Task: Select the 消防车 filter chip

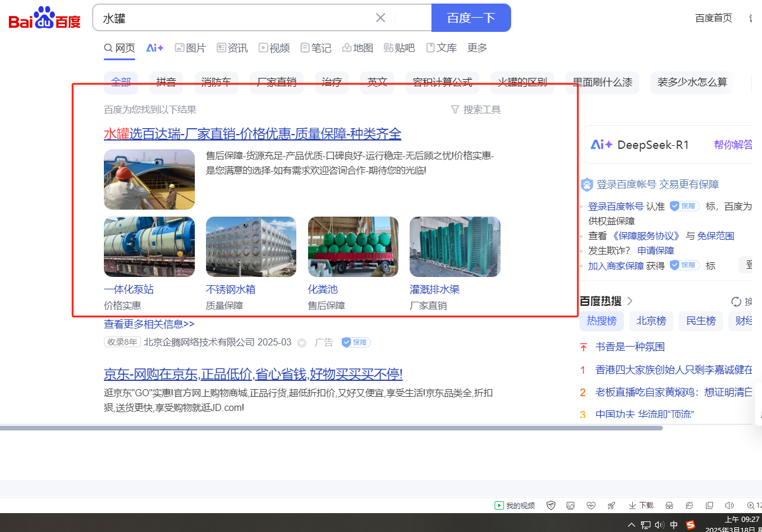Action: [x=216, y=83]
